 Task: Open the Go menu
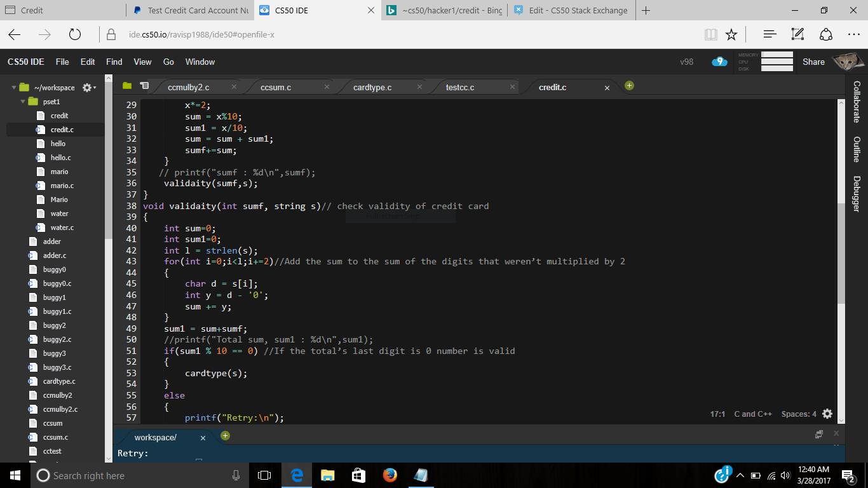coord(168,62)
